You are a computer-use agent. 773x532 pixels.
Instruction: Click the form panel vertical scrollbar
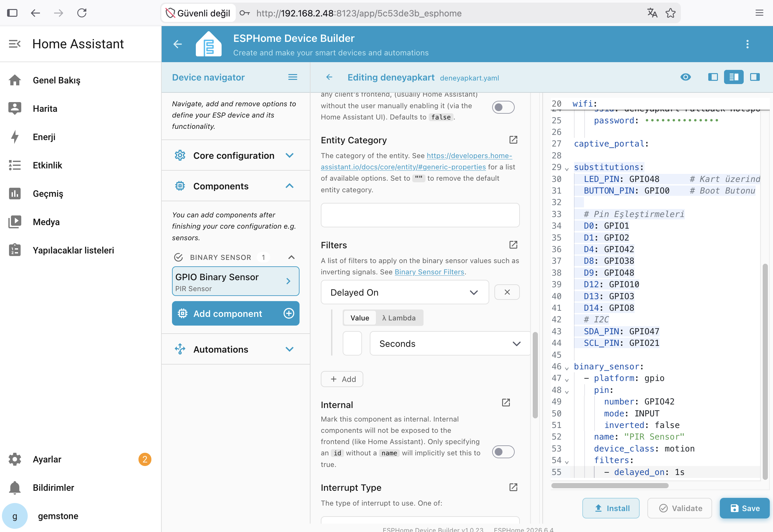[535, 375]
